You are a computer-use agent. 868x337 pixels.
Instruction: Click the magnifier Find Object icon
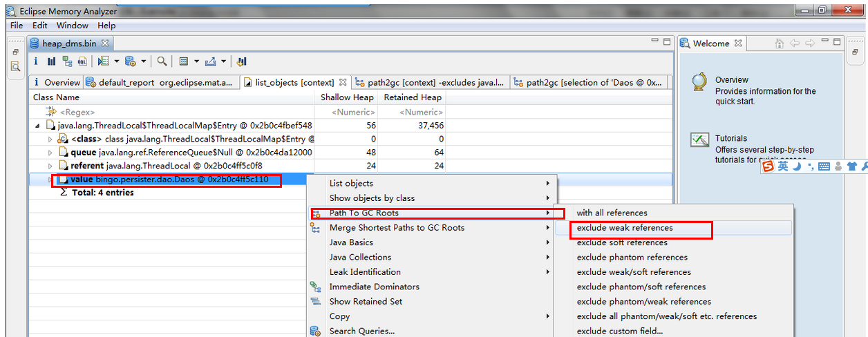(162, 61)
